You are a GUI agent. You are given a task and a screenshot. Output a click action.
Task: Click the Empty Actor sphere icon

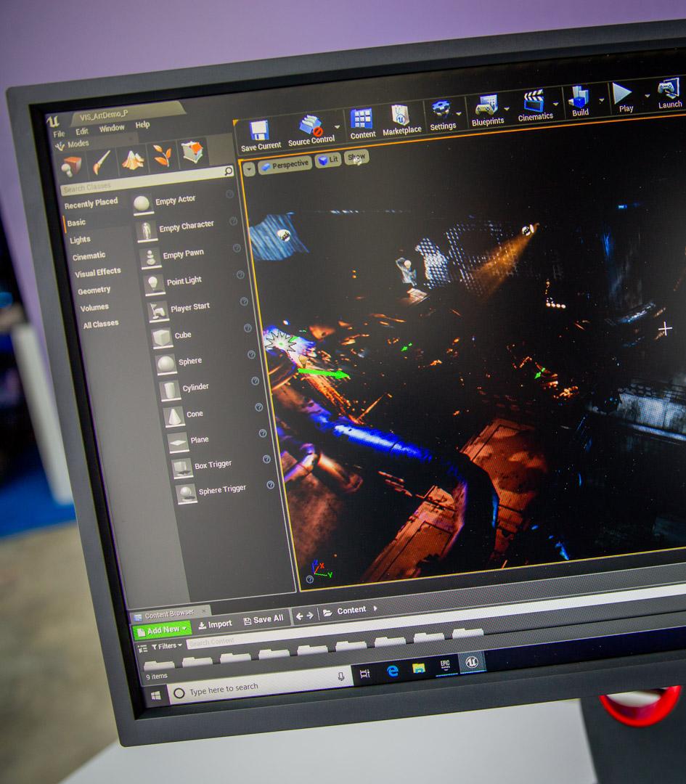[142, 204]
